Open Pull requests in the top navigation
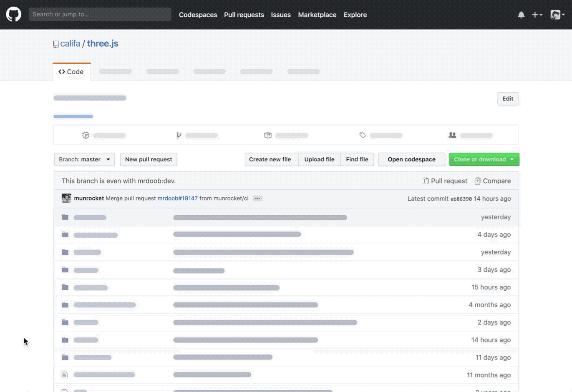Image resolution: width=572 pixels, height=392 pixels. click(244, 15)
